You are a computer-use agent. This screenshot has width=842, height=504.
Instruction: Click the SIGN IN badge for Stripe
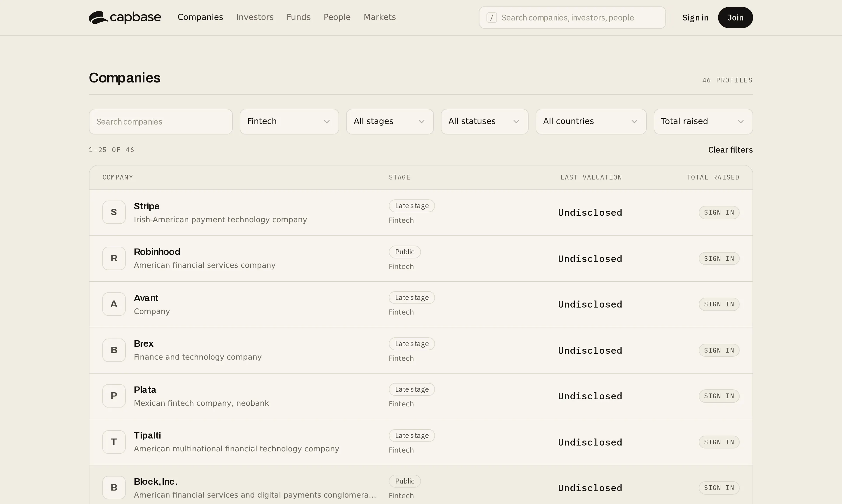coord(719,213)
